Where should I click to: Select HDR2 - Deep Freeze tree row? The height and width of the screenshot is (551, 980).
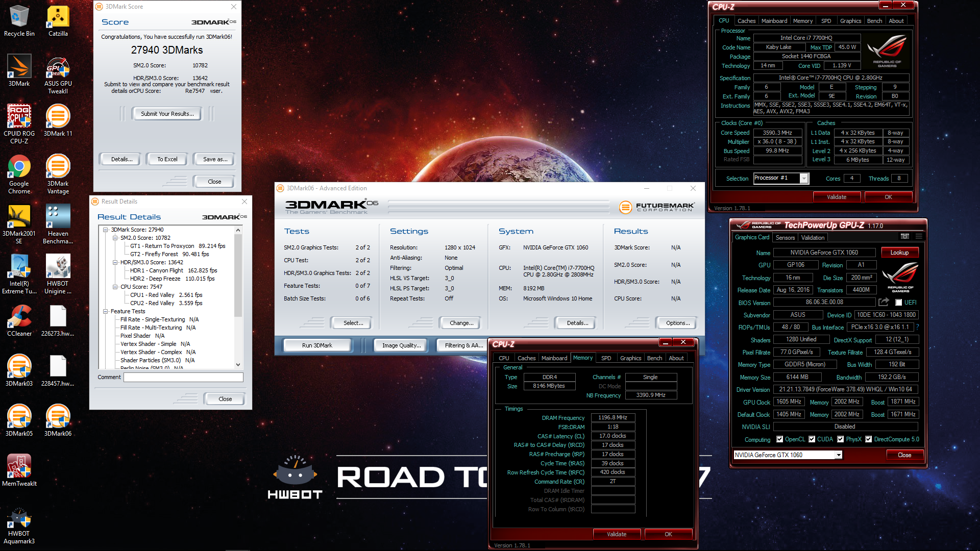[x=173, y=279]
